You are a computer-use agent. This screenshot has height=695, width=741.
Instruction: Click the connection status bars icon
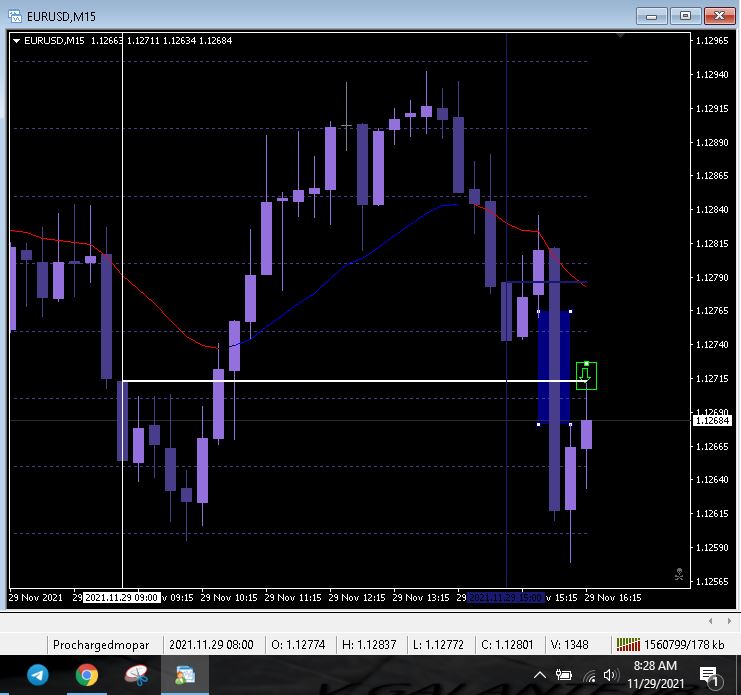(x=628, y=644)
